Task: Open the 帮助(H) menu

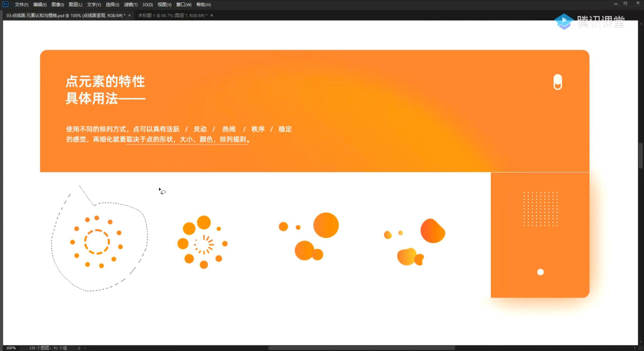Action: tap(203, 5)
